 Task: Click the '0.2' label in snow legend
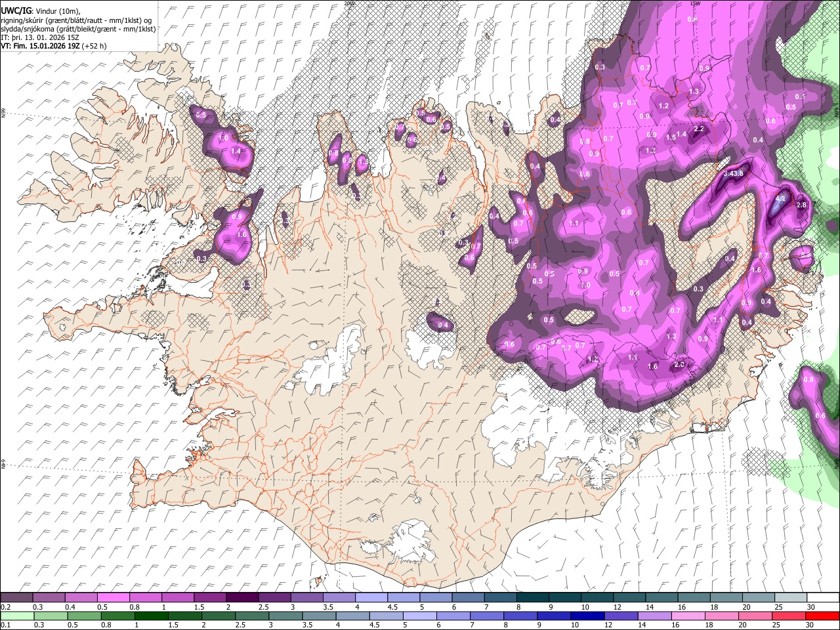5,607
